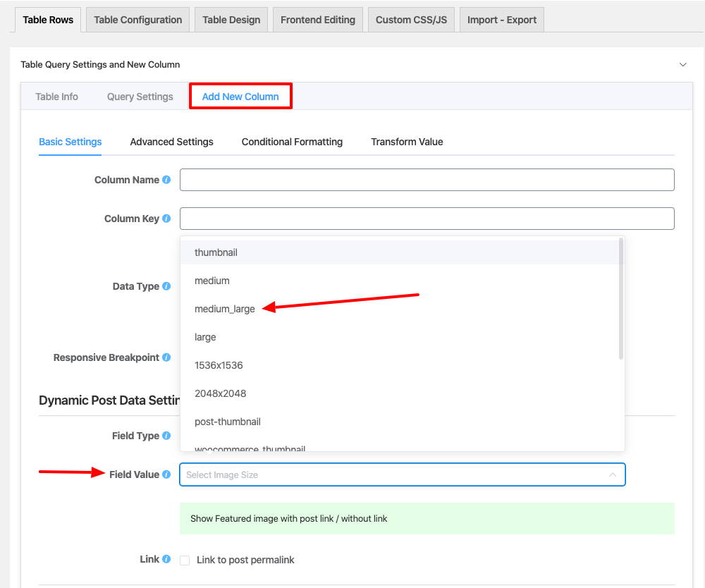Pick the 1536x1536 size option
Screen dimensions: 705x588
(219, 365)
